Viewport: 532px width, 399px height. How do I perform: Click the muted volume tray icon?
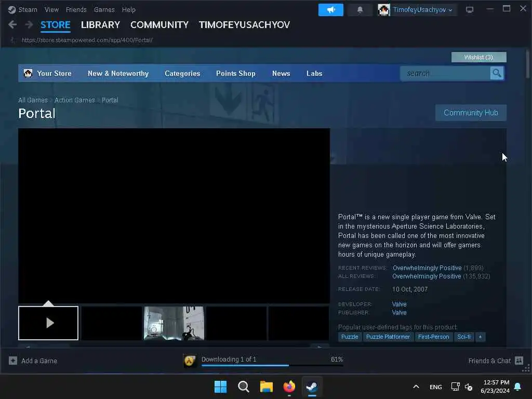pos(469,387)
